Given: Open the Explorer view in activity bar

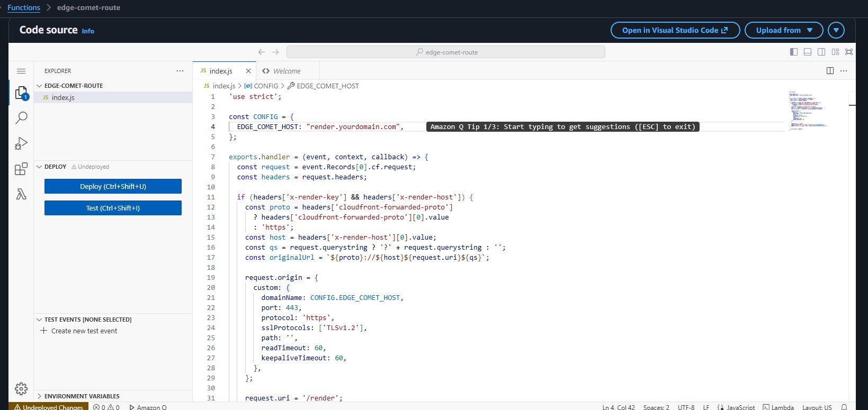Looking at the screenshot, I should coord(21,94).
